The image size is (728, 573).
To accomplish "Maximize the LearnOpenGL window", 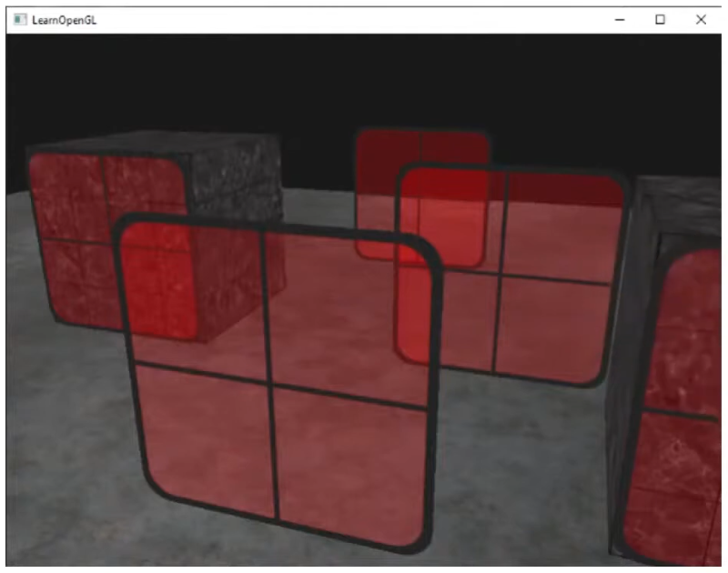I will (x=661, y=19).
